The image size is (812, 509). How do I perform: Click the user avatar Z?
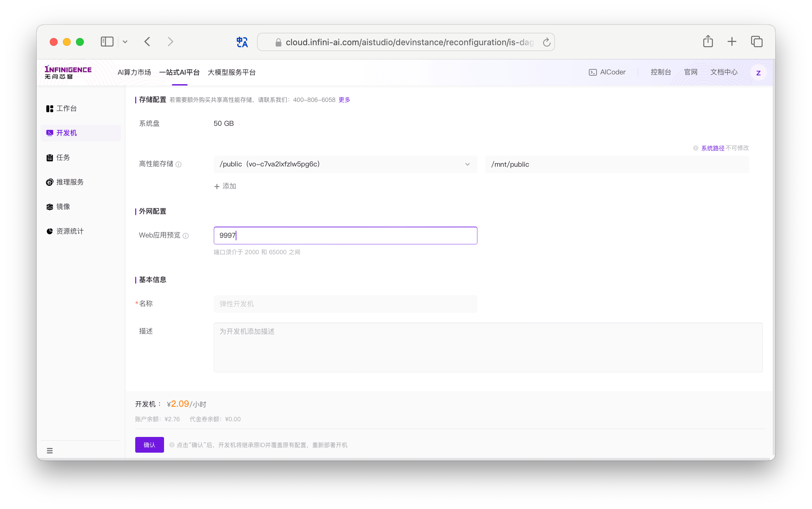(x=758, y=73)
